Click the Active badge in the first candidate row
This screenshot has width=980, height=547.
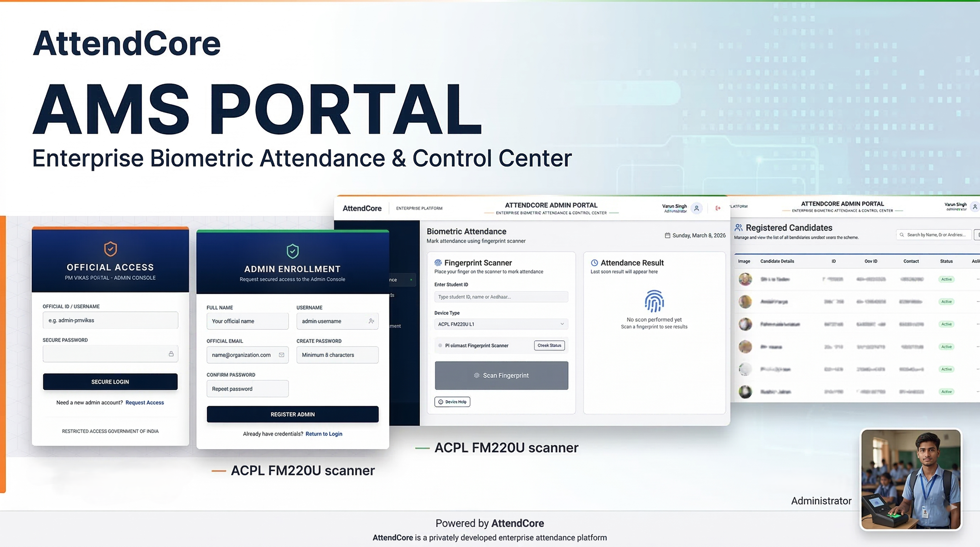(946, 279)
